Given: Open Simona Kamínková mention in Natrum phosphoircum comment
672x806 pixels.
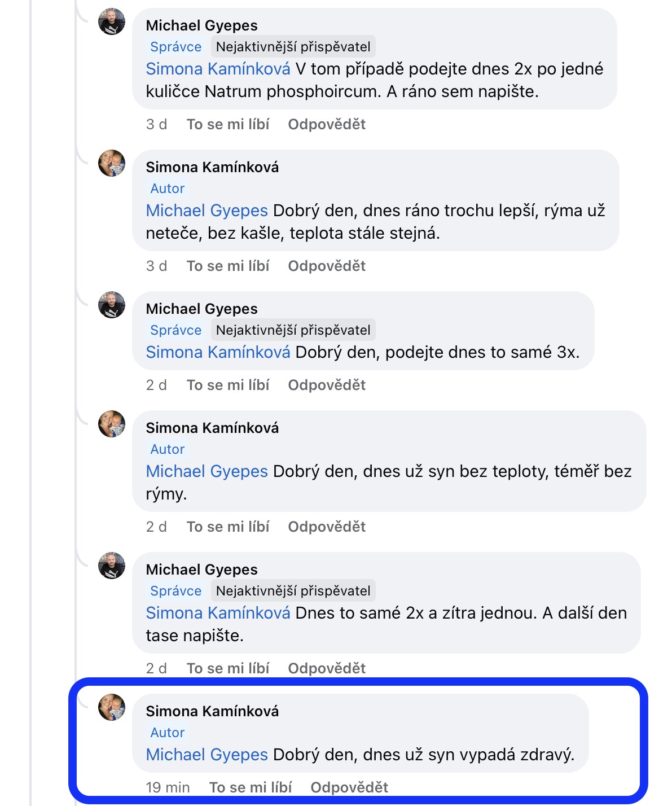Looking at the screenshot, I should coord(218,69).
